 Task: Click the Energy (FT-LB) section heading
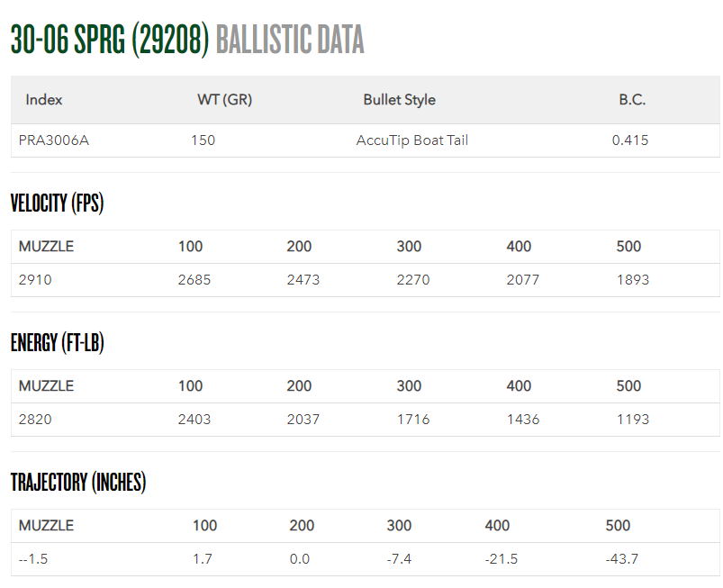click(58, 343)
